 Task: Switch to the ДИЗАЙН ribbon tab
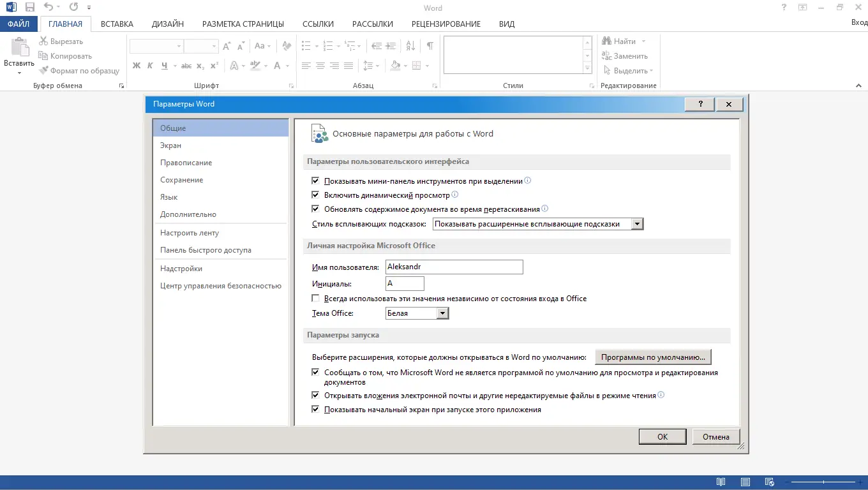[168, 24]
